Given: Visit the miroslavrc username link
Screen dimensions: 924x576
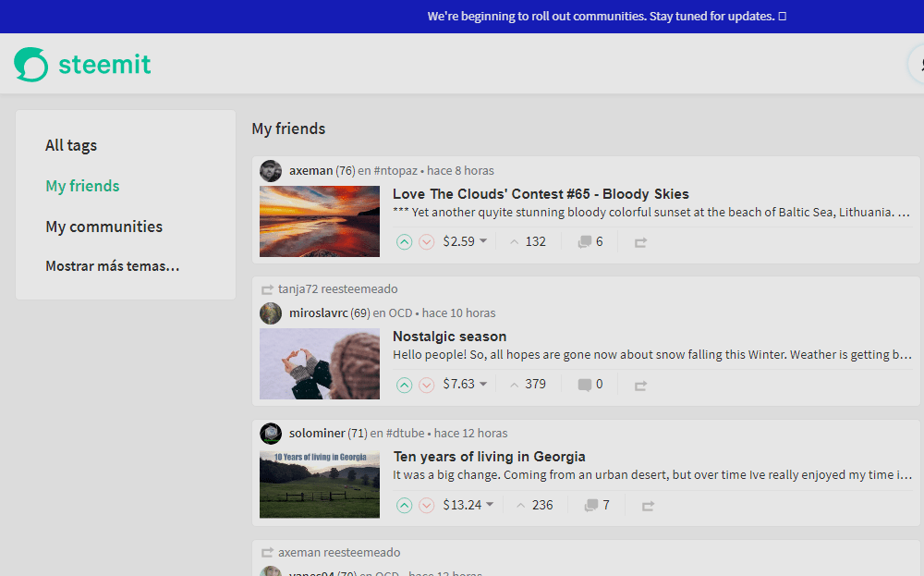Looking at the screenshot, I should (318, 313).
